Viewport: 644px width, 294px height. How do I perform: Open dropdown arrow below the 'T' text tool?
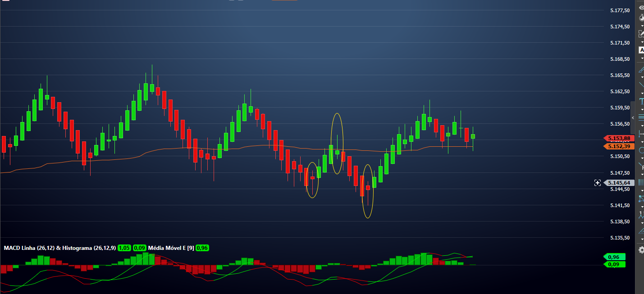click(x=642, y=109)
